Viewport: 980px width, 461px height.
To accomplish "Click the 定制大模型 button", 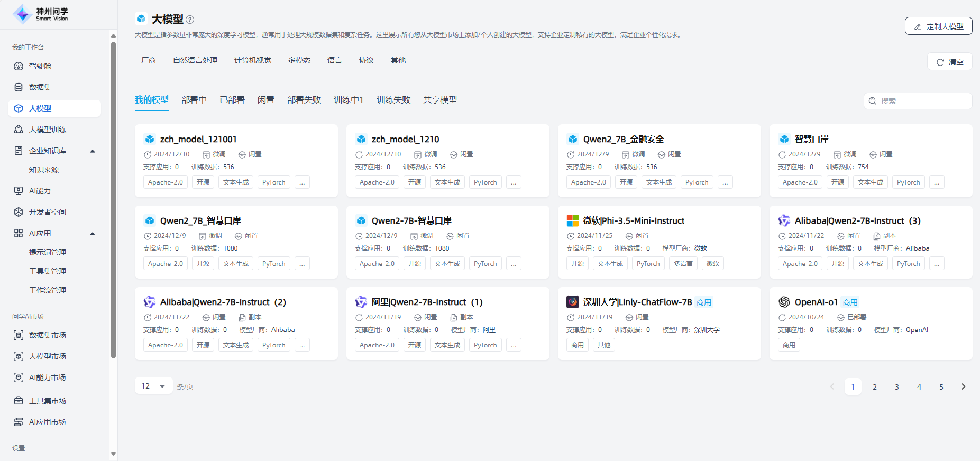I will (938, 26).
